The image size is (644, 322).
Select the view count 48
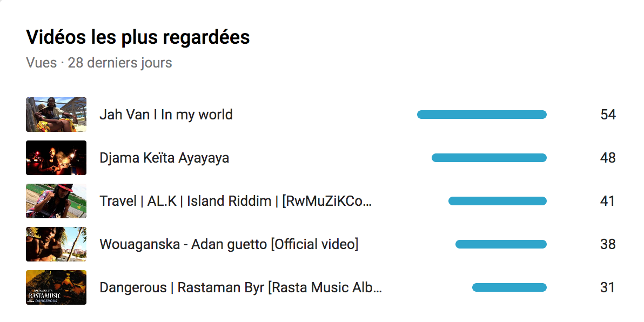coord(608,158)
